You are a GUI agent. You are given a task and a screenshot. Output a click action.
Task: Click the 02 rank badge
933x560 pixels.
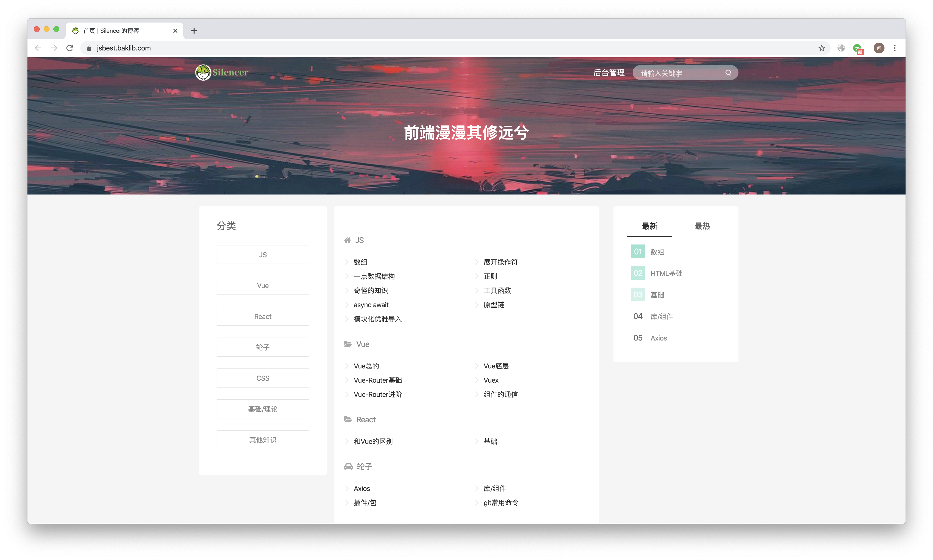pos(638,273)
